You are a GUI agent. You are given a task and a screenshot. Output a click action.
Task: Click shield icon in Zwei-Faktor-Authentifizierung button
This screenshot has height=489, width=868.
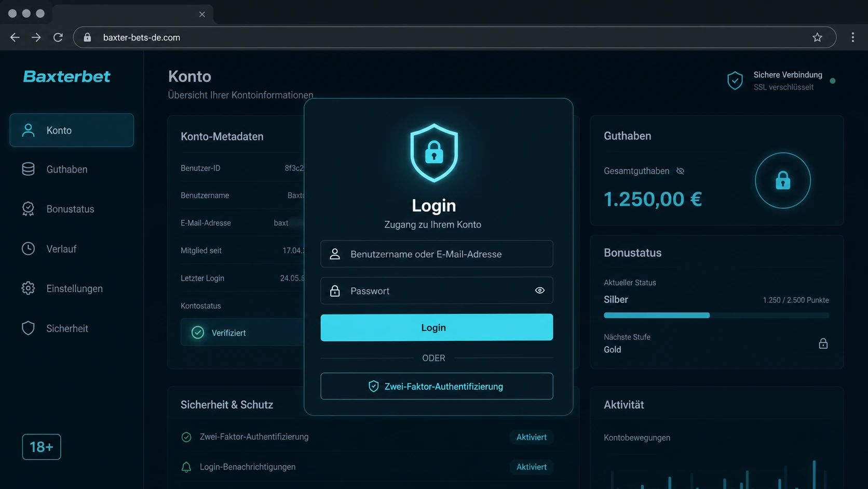(x=373, y=386)
